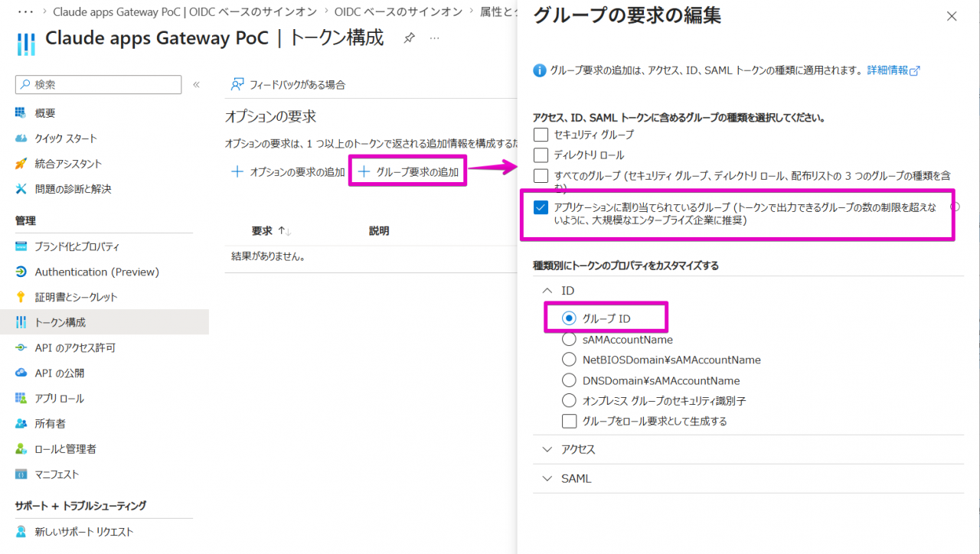Image resolution: width=980 pixels, height=554 pixels.
Task: Select the NetBIOSDomain¥sAMAccountName radio button
Action: [x=569, y=360]
